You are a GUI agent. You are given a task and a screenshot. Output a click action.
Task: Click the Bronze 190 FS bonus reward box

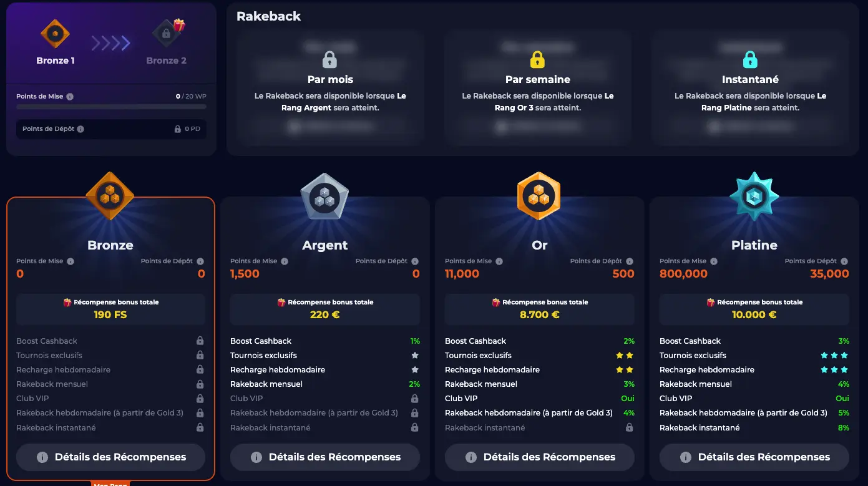[110, 309]
